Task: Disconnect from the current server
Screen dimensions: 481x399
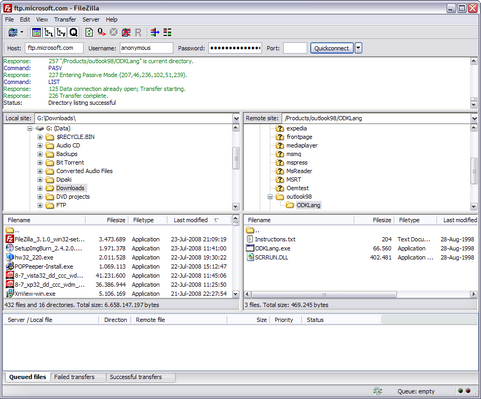Action: coord(126,32)
